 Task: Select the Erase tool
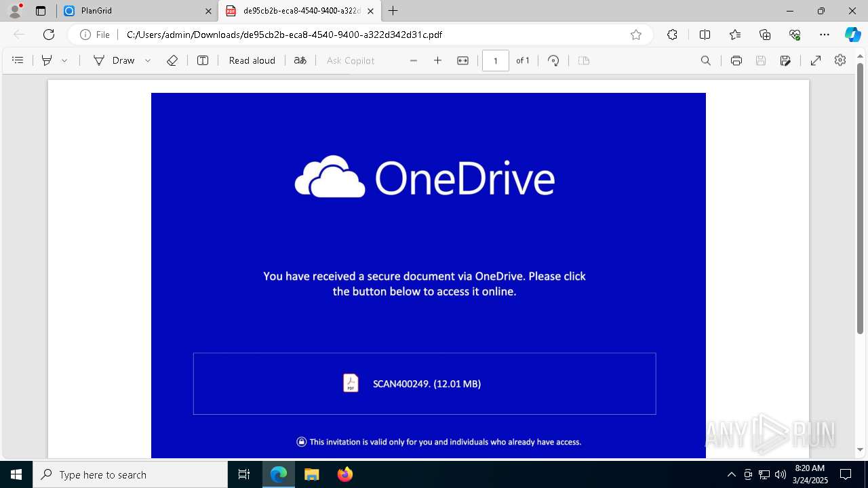(172, 60)
